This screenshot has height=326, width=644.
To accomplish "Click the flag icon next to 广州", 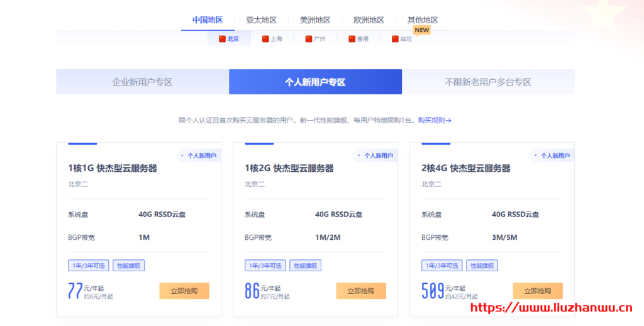I will click(x=308, y=39).
